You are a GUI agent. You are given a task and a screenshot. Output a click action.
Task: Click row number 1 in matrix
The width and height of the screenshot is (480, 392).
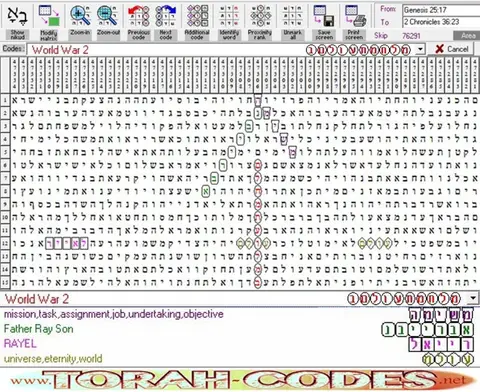5,100
